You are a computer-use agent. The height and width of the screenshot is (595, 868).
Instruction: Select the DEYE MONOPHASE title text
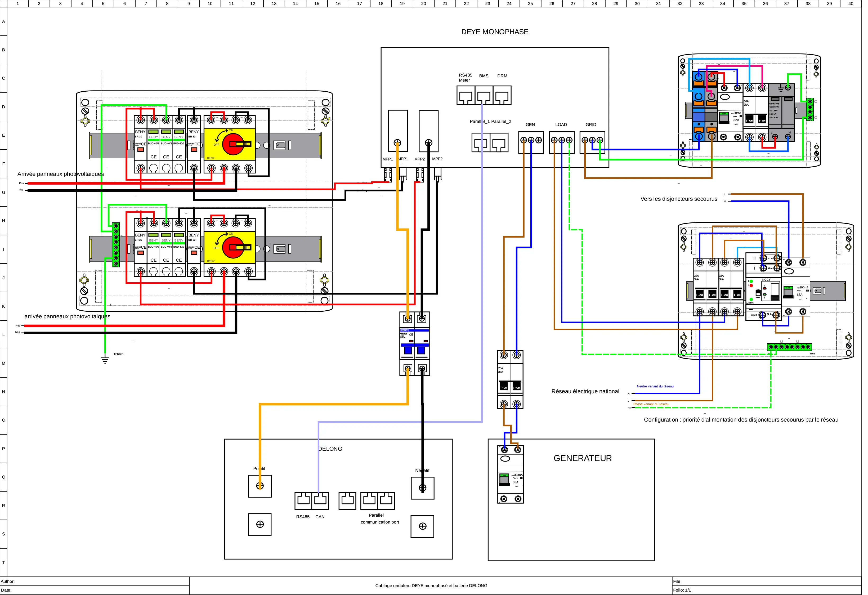[x=495, y=32]
